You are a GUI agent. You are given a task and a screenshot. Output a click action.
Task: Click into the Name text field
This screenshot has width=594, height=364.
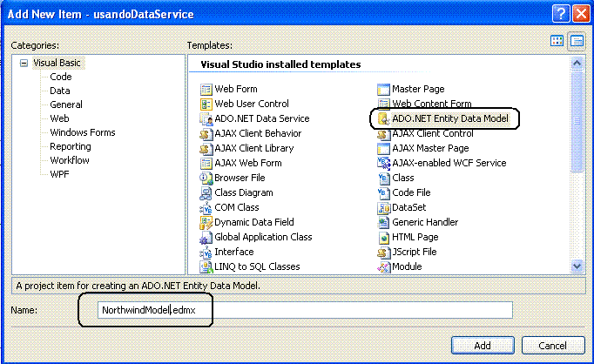tap(305, 310)
